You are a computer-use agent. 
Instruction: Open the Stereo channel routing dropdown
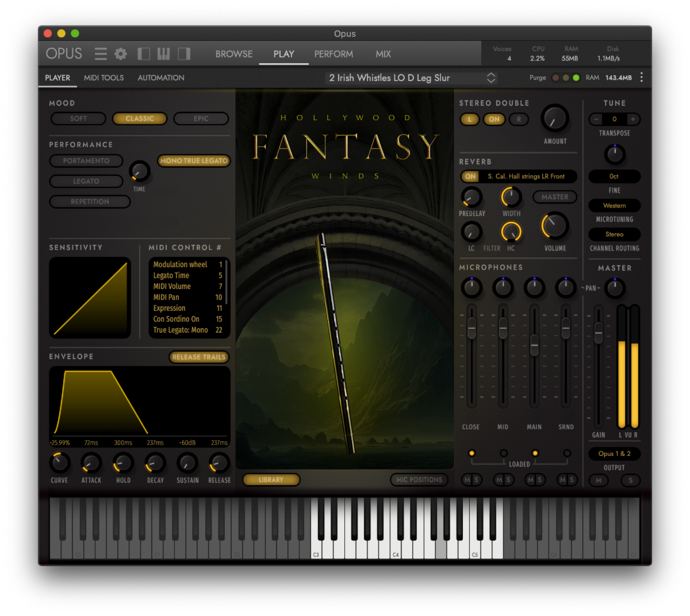(x=614, y=234)
